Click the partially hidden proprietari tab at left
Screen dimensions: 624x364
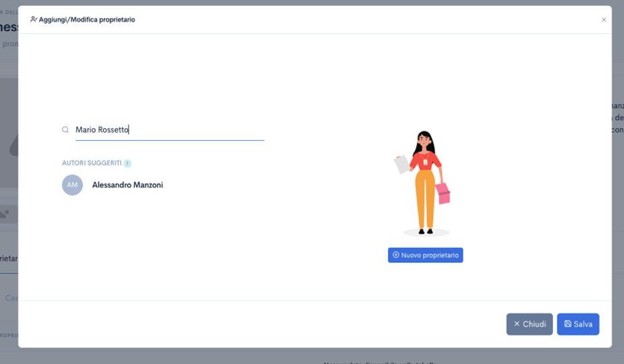8,258
